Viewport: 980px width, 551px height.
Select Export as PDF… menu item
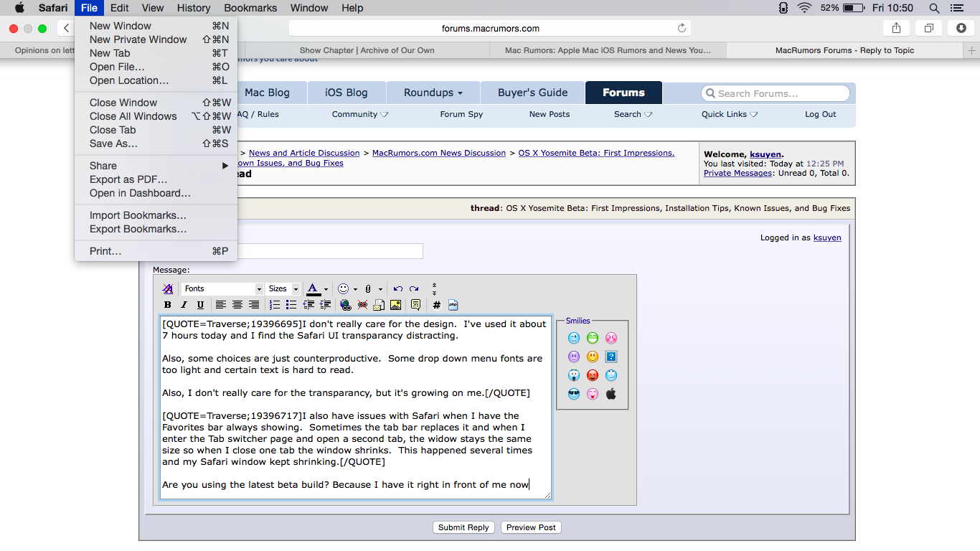coord(156,179)
